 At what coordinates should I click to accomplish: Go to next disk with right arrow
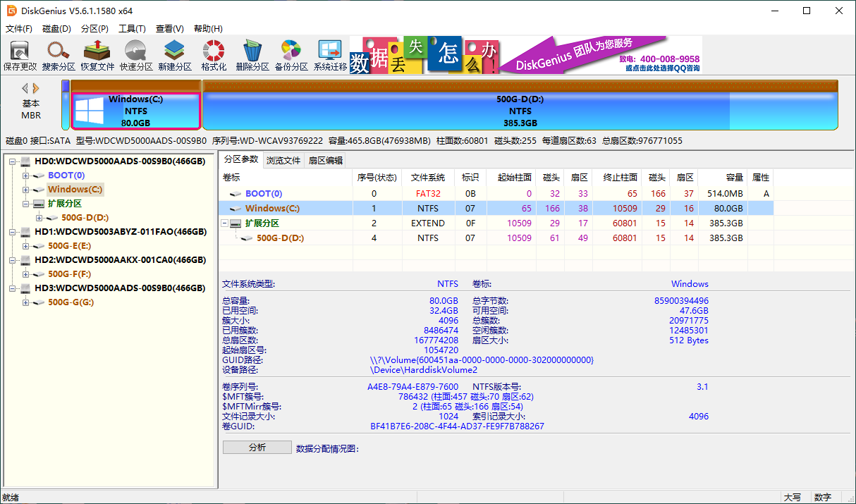37,88
